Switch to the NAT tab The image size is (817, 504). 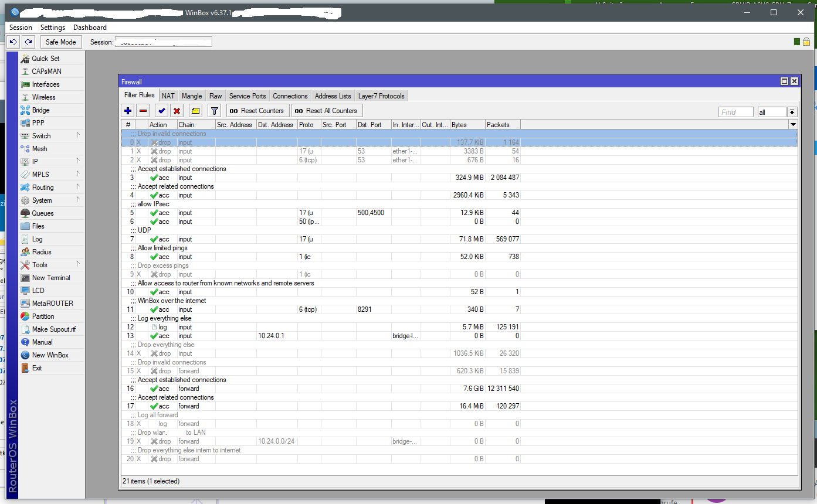pyautogui.click(x=168, y=96)
